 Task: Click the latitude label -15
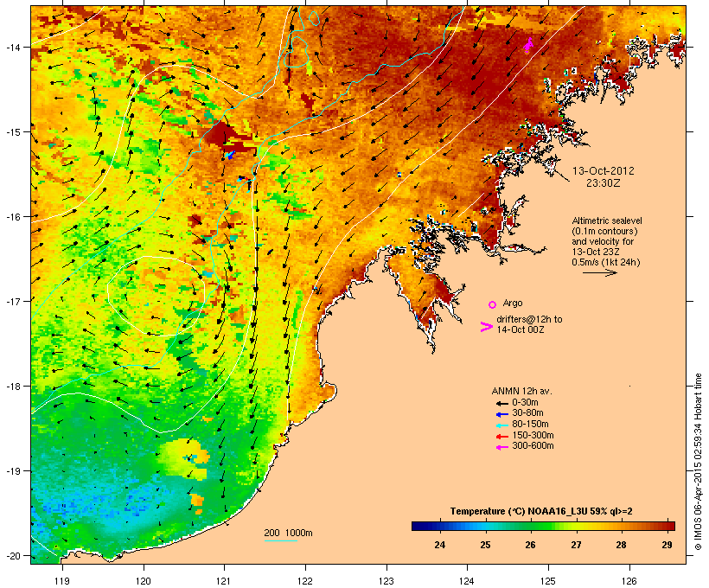12,132
